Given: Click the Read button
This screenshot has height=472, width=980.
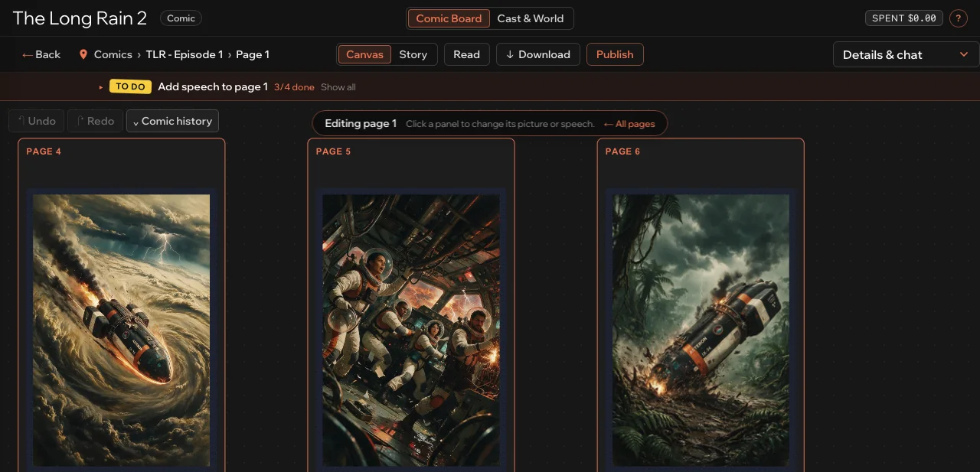Looking at the screenshot, I should point(466,54).
